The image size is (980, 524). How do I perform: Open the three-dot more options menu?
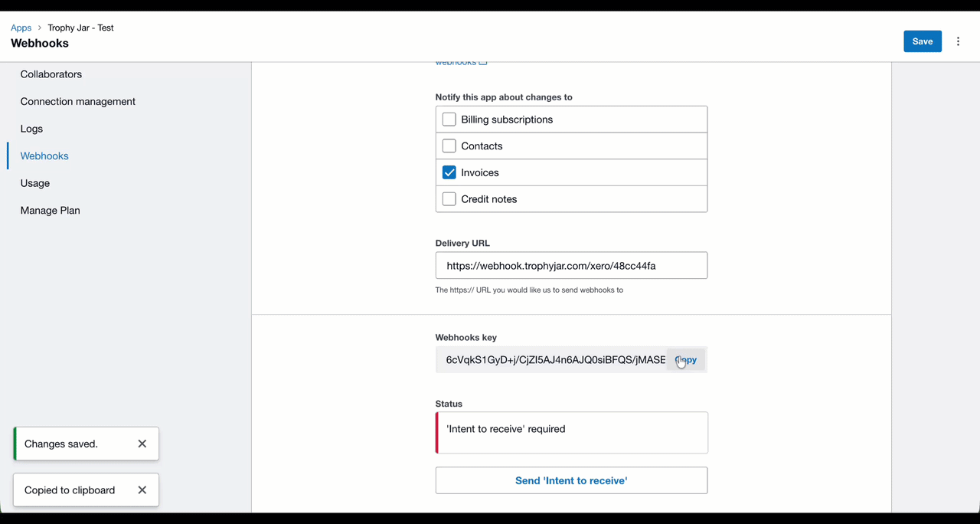click(x=958, y=41)
